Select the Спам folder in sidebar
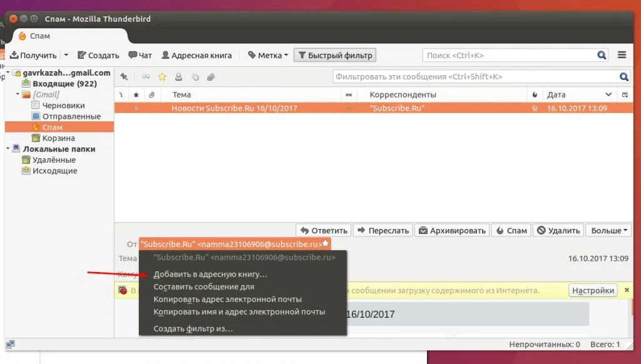 click(59, 127)
